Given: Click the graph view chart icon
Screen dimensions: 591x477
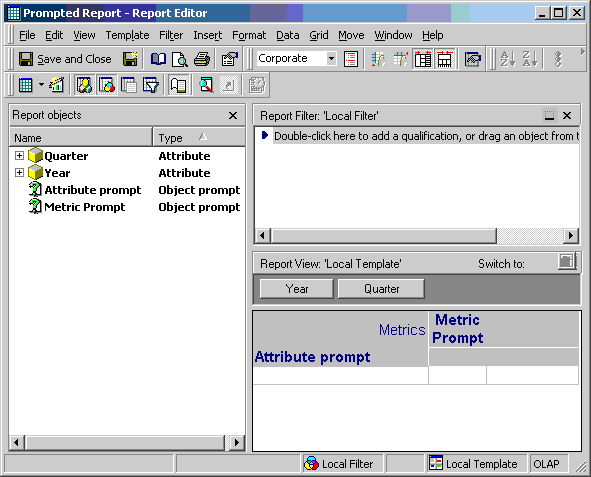Looking at the screenshot, I should pyautogui.click(x=57, y=85).
